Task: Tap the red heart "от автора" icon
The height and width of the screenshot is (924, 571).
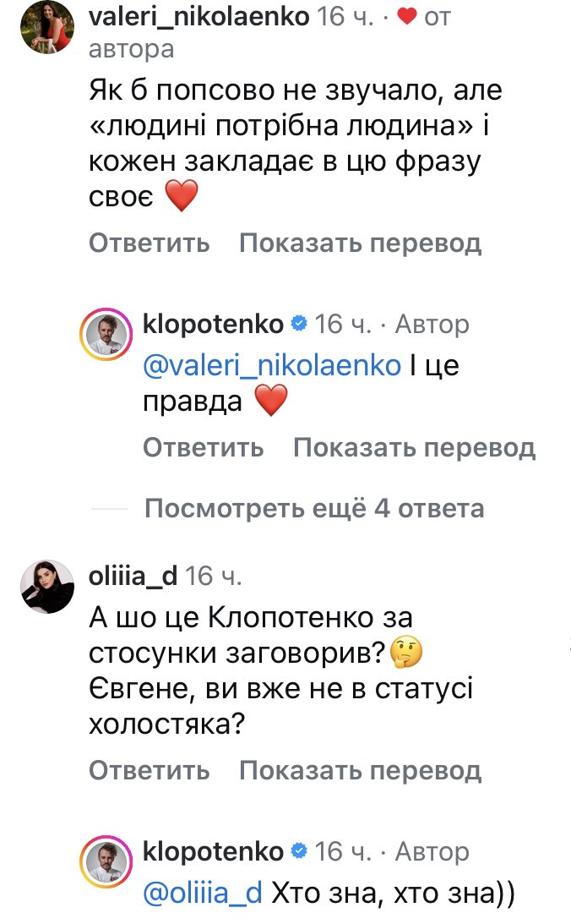Action: point(406,16)
